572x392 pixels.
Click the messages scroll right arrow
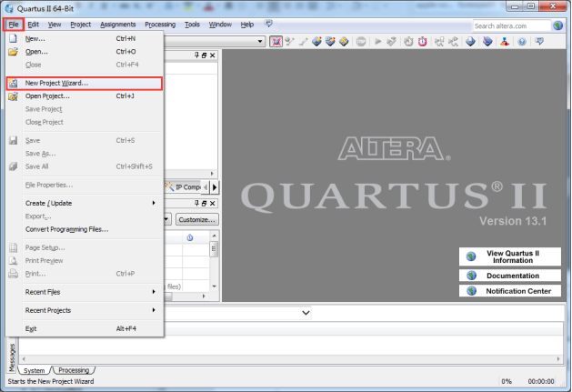(x=558, y=358)
